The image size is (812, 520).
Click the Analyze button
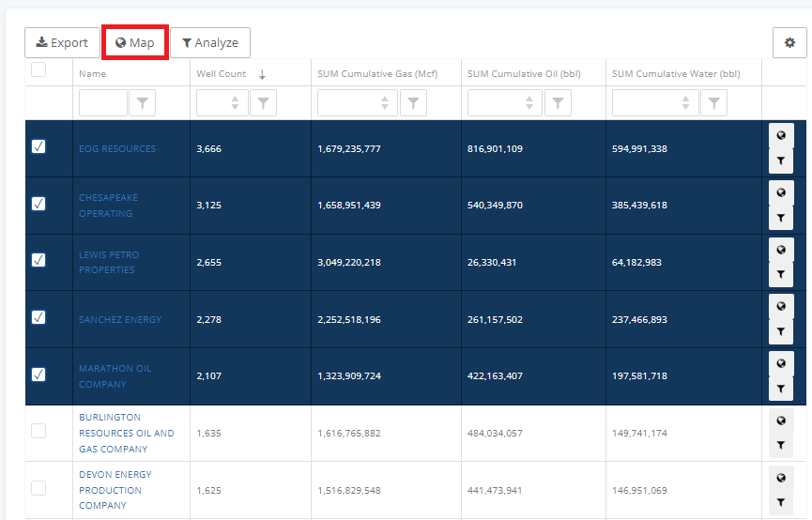pos(210,42)
